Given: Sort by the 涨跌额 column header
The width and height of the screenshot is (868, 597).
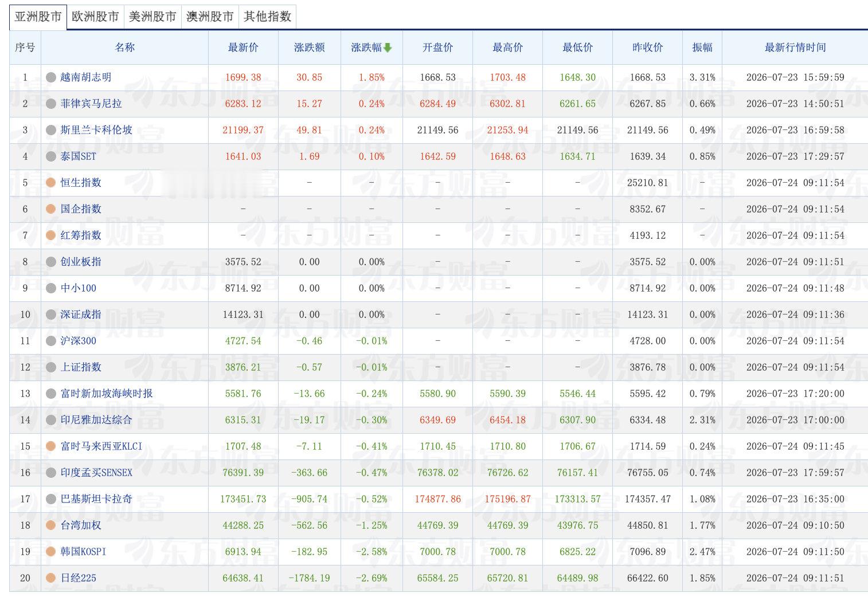Looking at the screenshot, I should click(310, 48).
